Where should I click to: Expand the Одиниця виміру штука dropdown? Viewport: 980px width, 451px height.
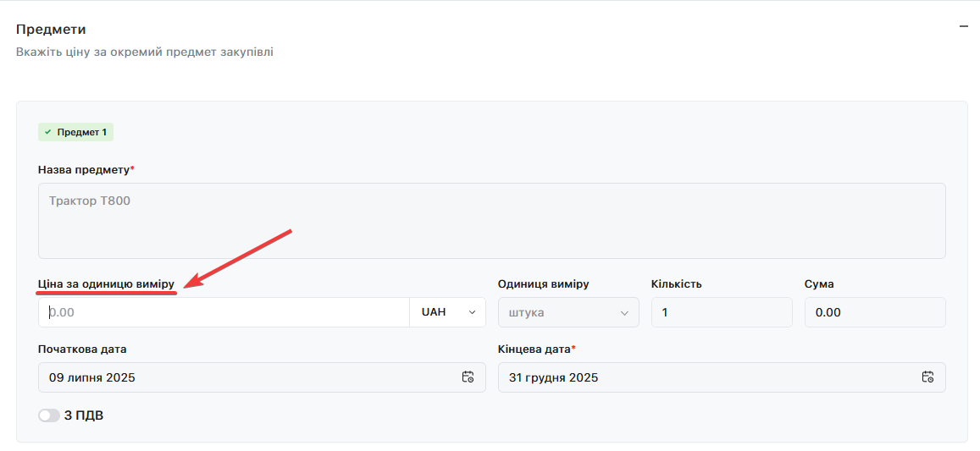click(x=568, y=312)
